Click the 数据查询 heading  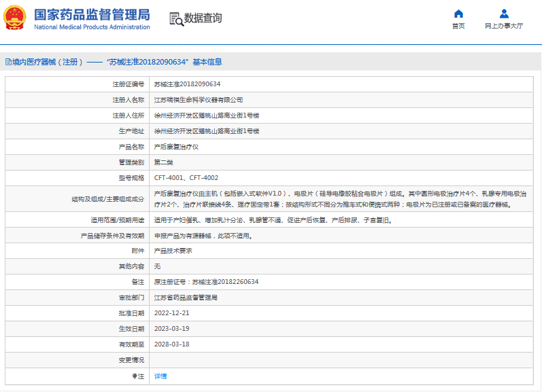click(203, 18)
